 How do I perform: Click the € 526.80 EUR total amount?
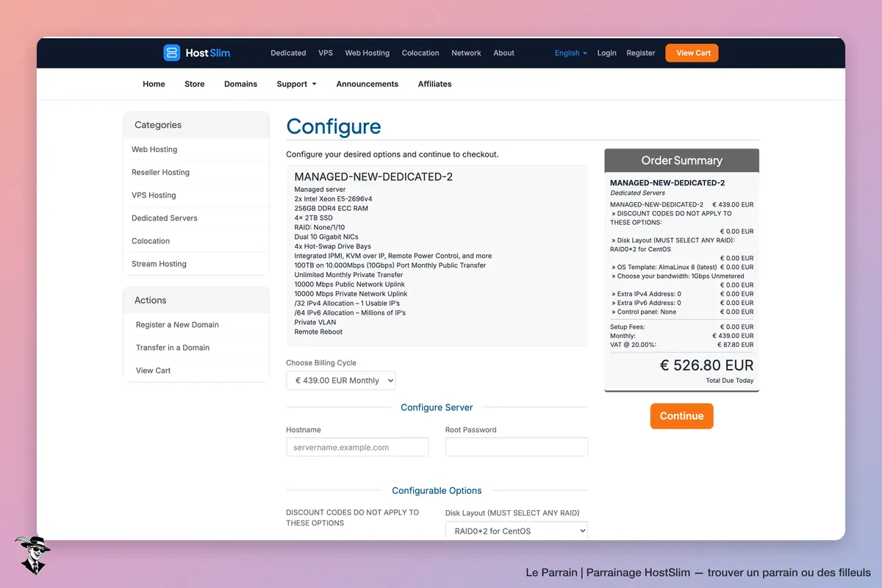[x=707, y=365]
